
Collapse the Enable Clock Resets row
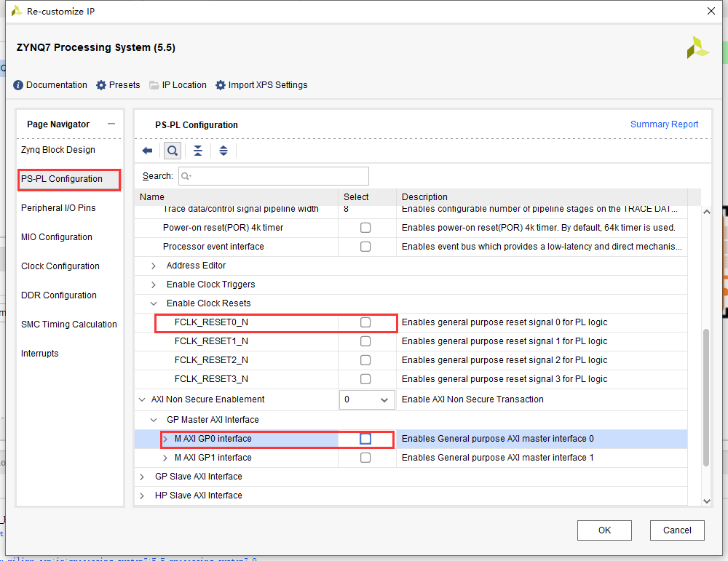click(x=153, y=303)
